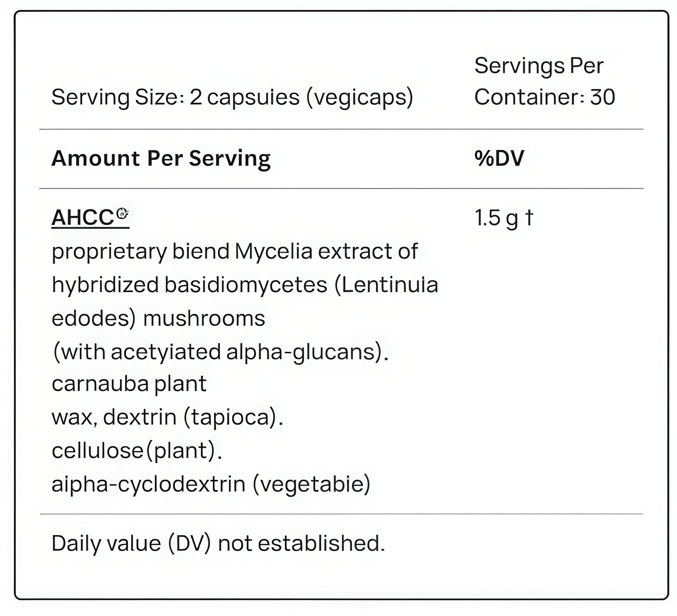677x616 pixels.
Task: Click the hybridized basidiomycetes text line
Action: coord(190,285)
